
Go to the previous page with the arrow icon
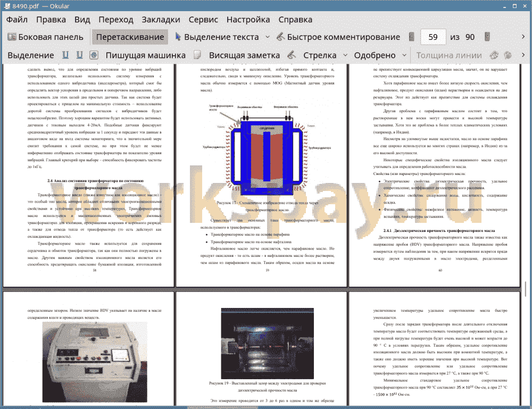point(412,37)
